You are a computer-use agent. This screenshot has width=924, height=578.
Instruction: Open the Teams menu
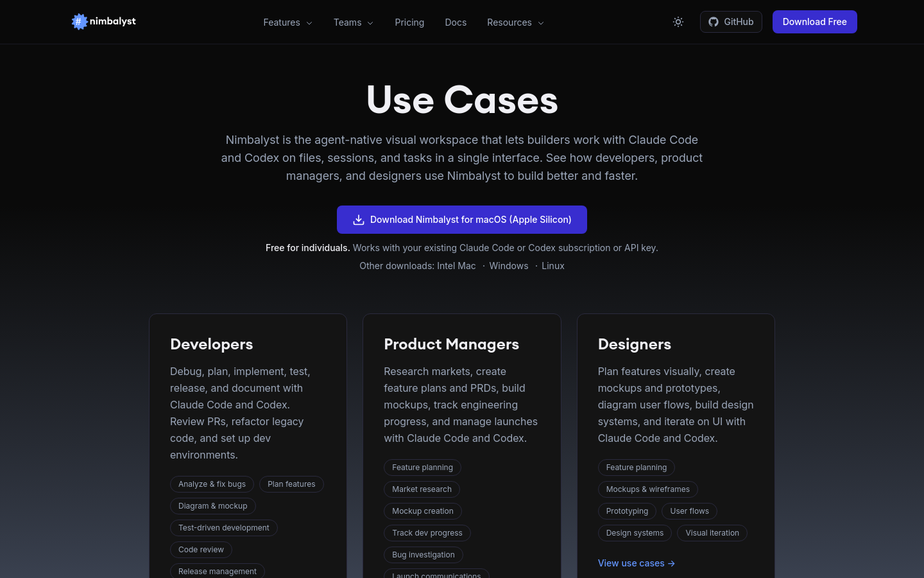coord(354,22)
